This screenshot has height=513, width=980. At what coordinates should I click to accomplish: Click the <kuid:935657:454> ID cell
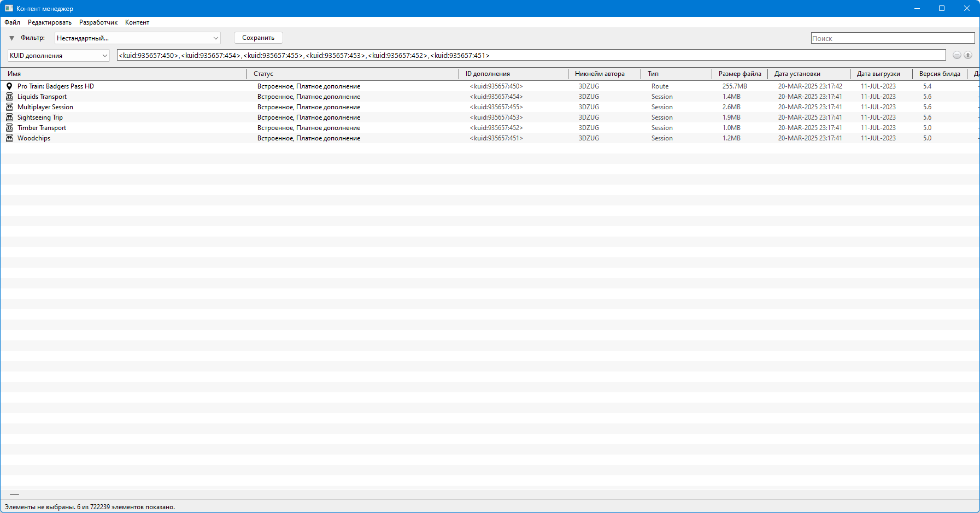tap(496, 97)
